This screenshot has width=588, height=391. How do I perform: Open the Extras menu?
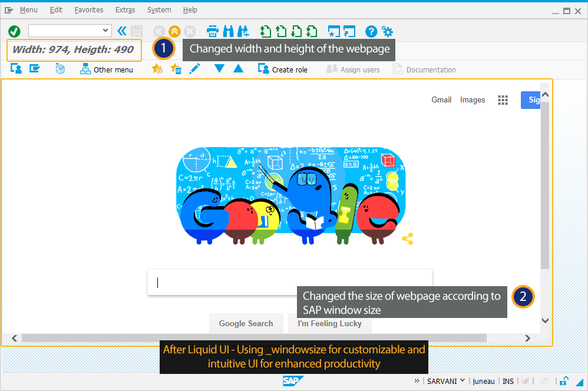pos(125,10)
